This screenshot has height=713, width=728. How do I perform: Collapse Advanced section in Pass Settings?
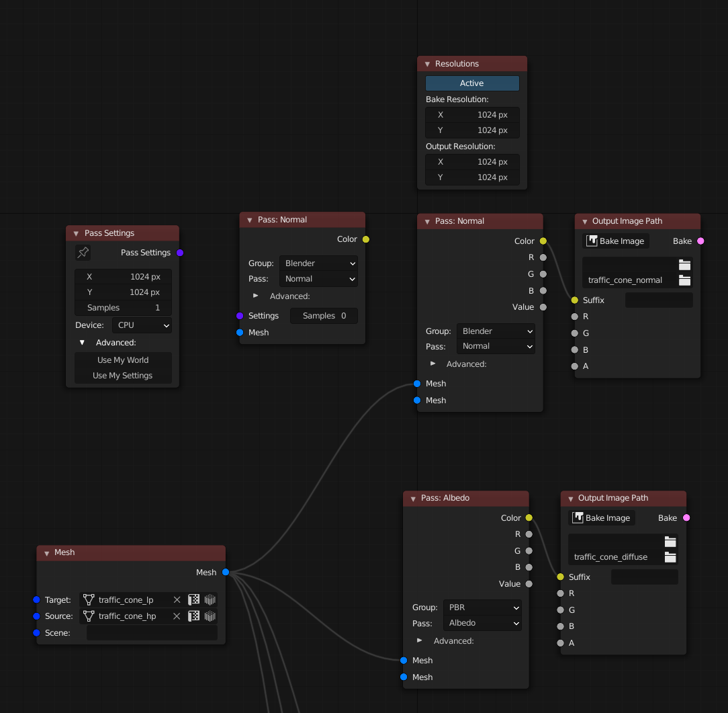(82, 342)
